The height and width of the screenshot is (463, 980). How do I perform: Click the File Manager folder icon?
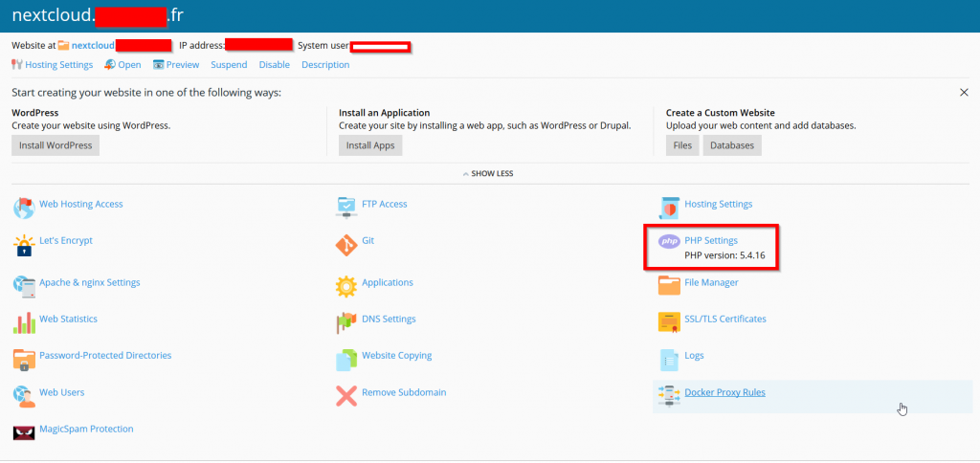(669, 286)
